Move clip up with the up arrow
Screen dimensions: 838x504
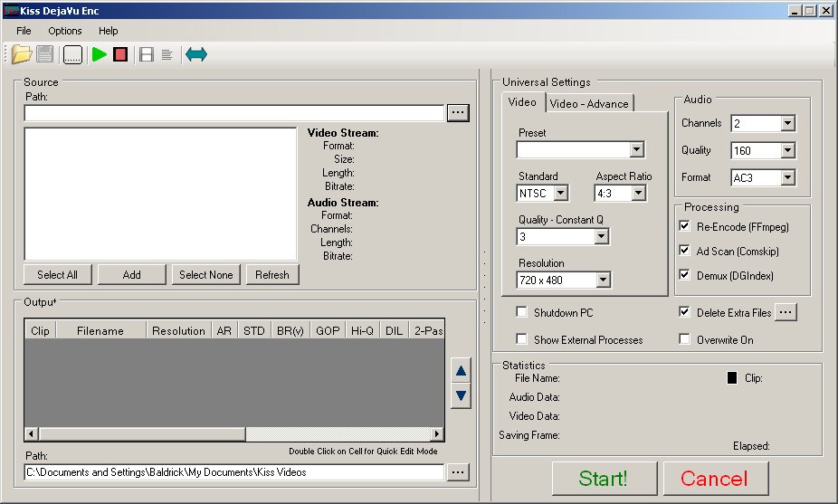pos(461,370)
